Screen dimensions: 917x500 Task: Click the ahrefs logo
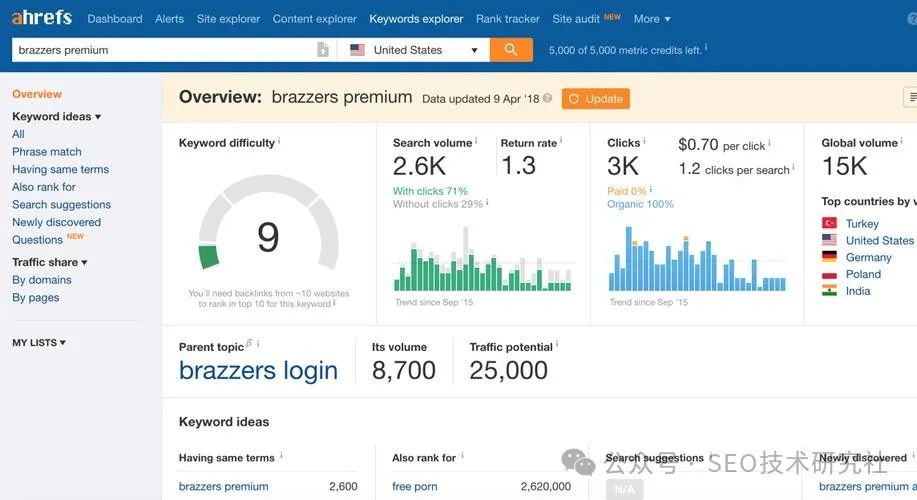tap(42, 18)
